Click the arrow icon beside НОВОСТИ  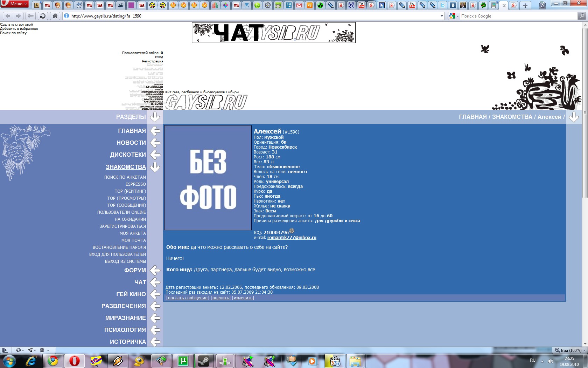coord(155,143)
